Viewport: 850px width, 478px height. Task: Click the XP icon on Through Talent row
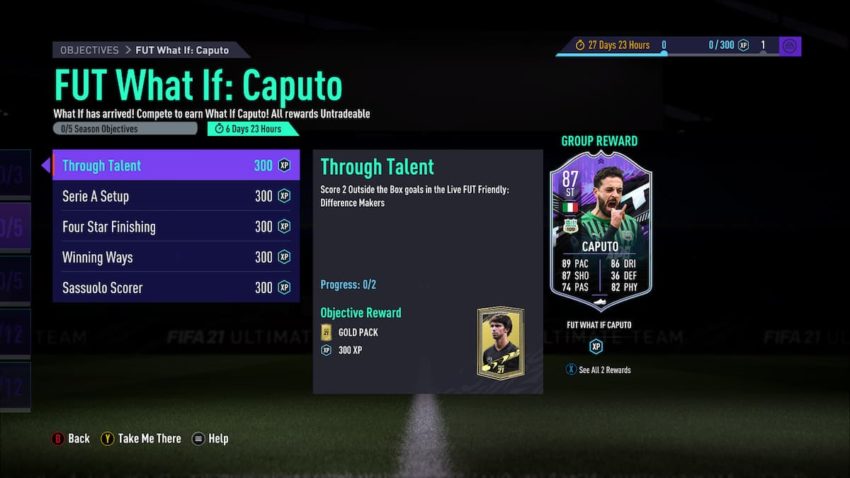click(285, 165)
